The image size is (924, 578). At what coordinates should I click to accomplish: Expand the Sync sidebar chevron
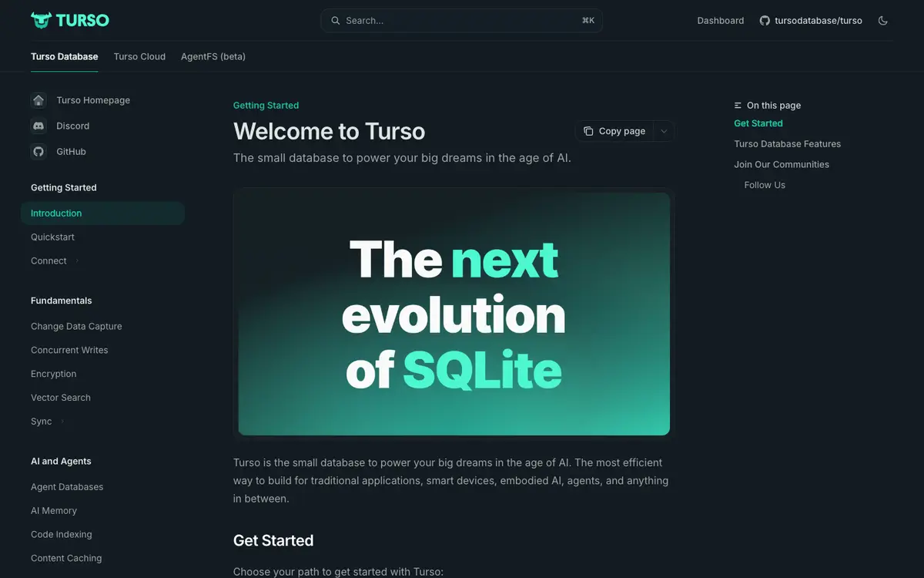click(x=62, y=422)
